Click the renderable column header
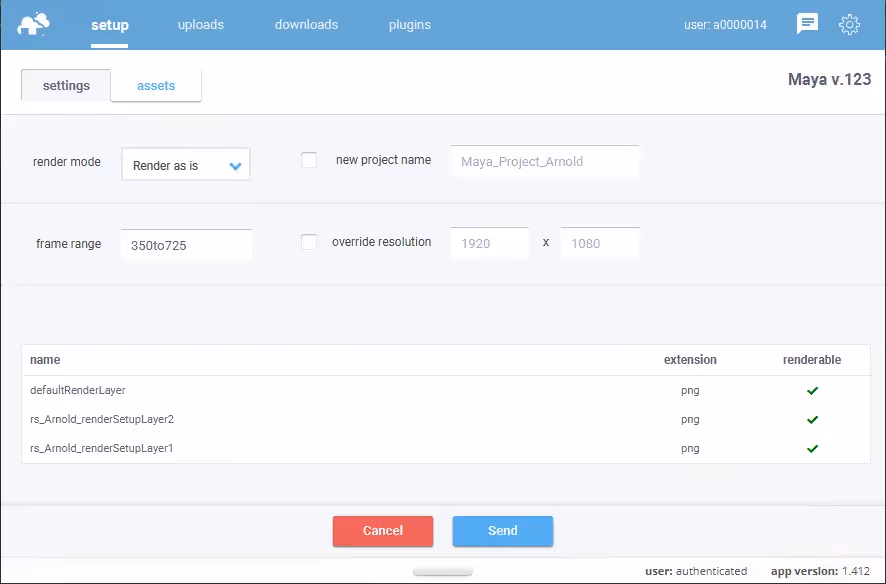886x584 pixels. 812,360
